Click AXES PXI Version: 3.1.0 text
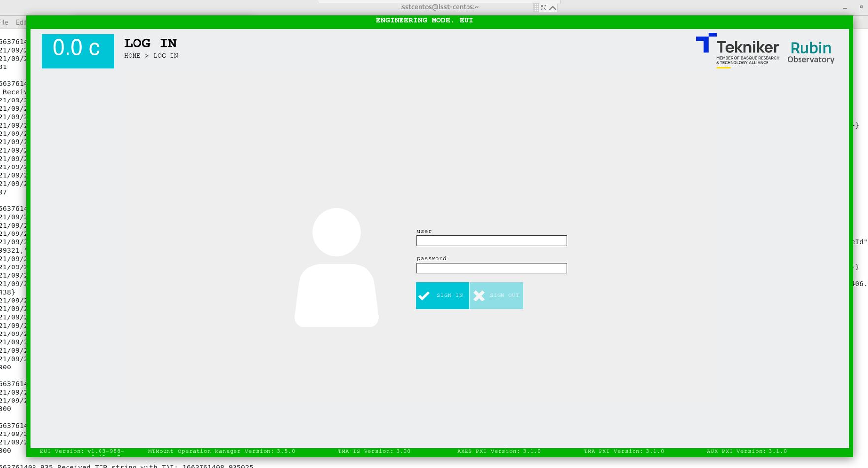Viewport: 868px width, 468px height. [499, 451]
